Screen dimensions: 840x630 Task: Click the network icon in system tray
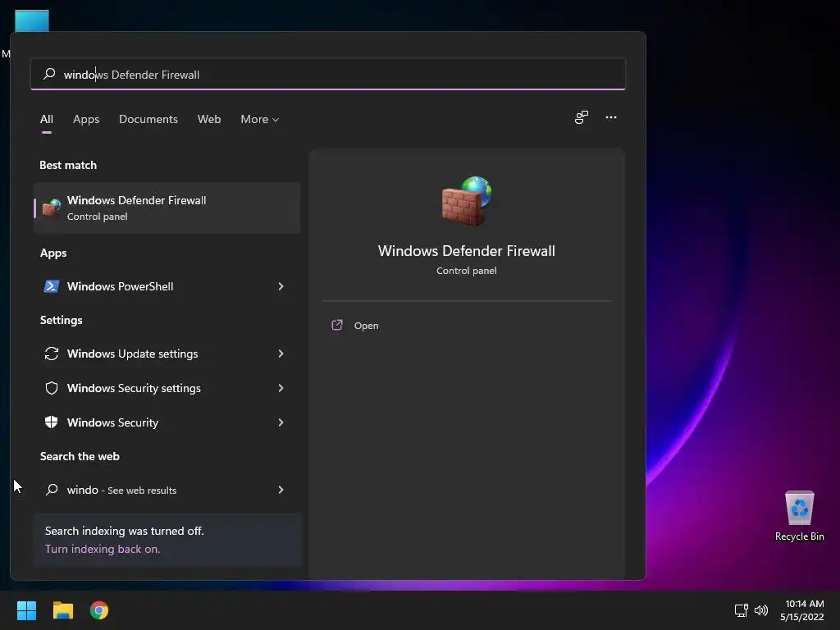[741, 610]
